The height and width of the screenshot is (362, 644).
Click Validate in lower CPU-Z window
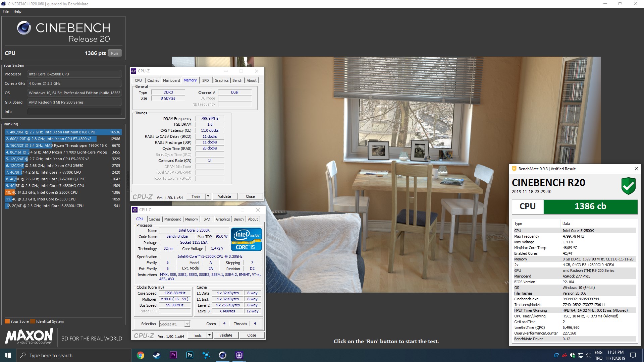(x=226, y=336)
